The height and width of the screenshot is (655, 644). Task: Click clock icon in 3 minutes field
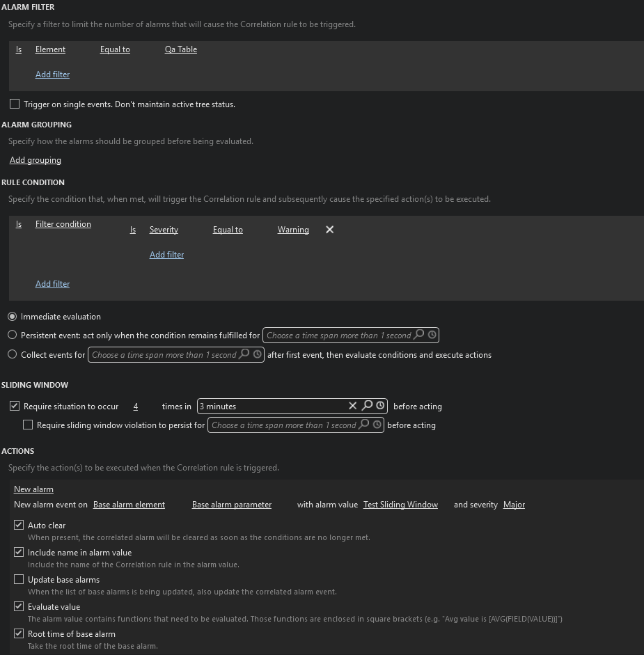[380, 405]
